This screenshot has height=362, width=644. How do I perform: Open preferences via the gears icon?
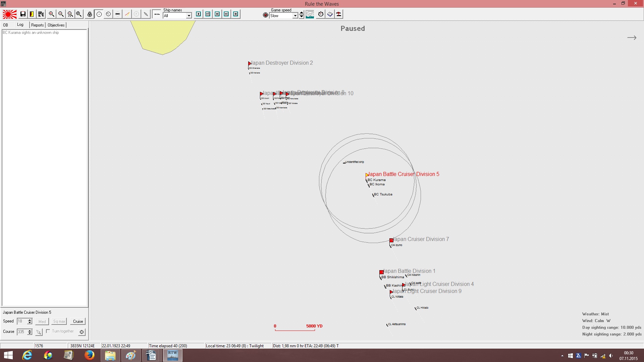pos(41,14)
